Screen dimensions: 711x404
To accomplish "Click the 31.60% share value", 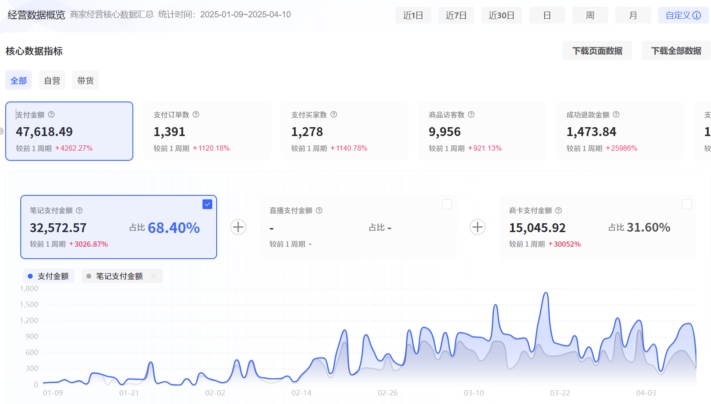I will pos(648,227).
